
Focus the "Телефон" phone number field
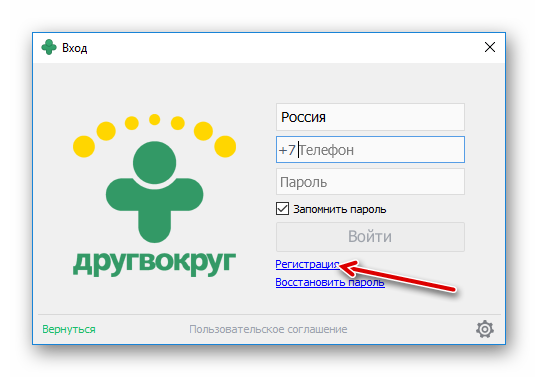[370, 150]
